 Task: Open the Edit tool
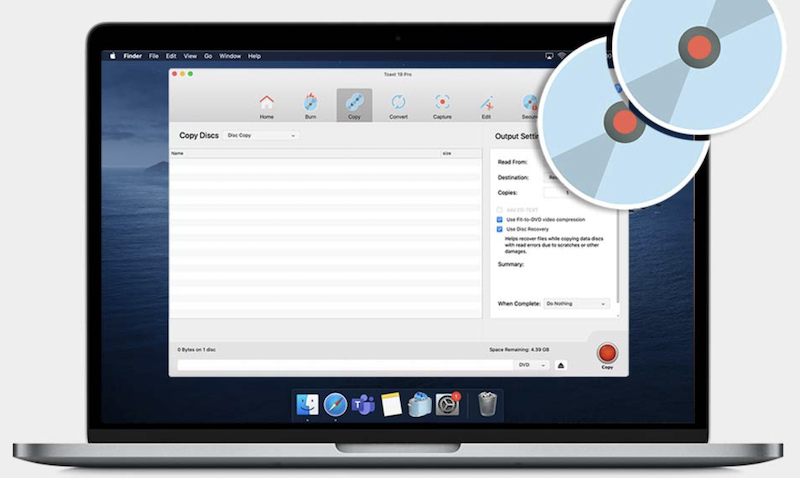tap(486, 104)
